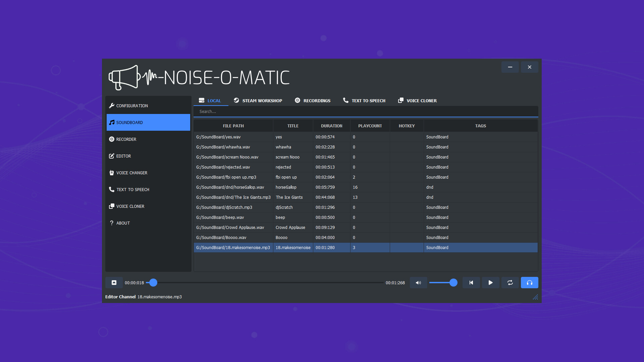Click the expand-panel icon left of timeline
644x362 pixels.
[x=114, y=283]
